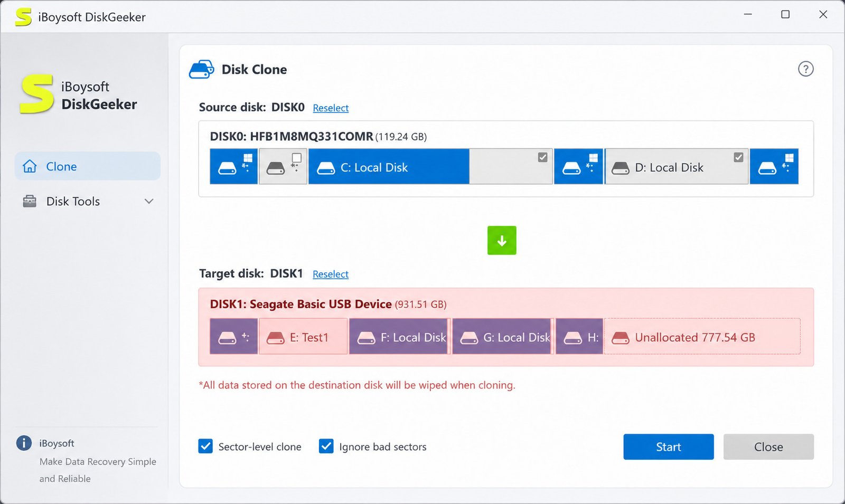Click the Close button beside Start
The image size is (845, 504).
[x=768, y=447]
